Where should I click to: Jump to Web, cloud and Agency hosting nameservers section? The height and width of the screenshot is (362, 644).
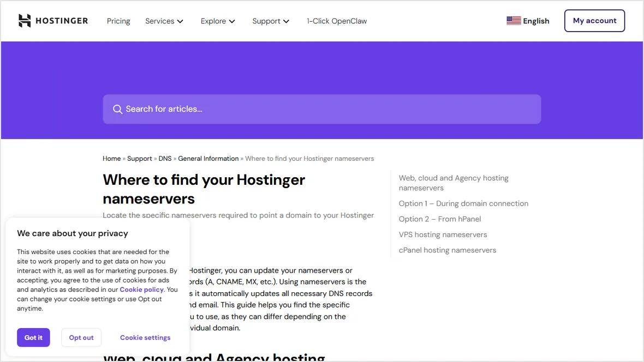(x=454, y=183)
